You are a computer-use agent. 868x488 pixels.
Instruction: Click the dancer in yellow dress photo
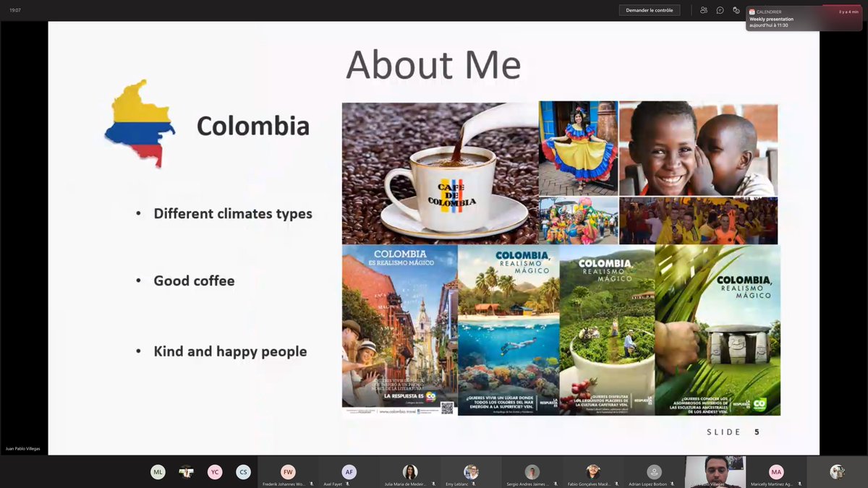click(x=579, y=148)
